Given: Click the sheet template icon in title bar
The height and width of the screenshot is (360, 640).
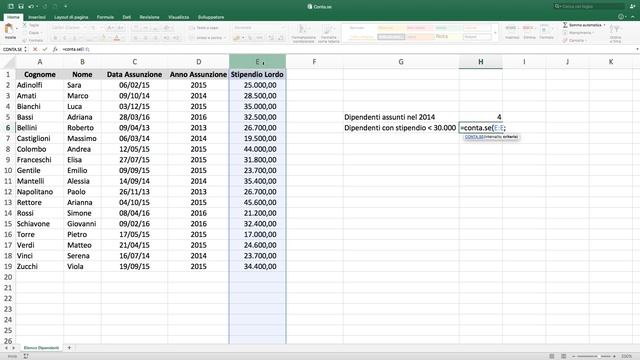Looking at the screenshot, I should pos(11,6).
